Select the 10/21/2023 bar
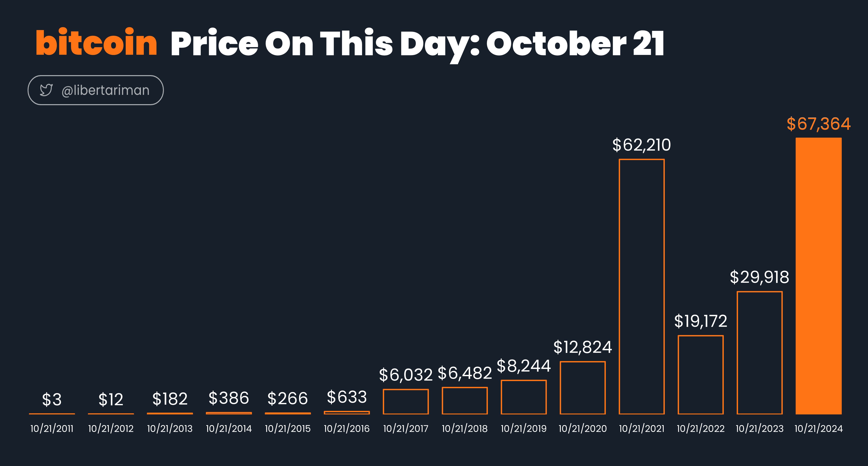Image resolution: width=868 pixels, height=466 pixels. pos(759,353)
